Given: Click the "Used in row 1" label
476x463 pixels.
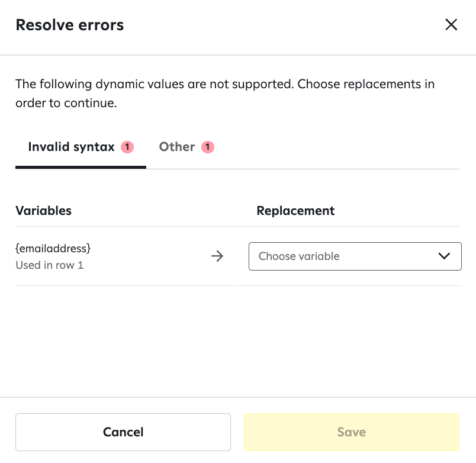Looking at the screenshot, I should click(x=49, y=265).
